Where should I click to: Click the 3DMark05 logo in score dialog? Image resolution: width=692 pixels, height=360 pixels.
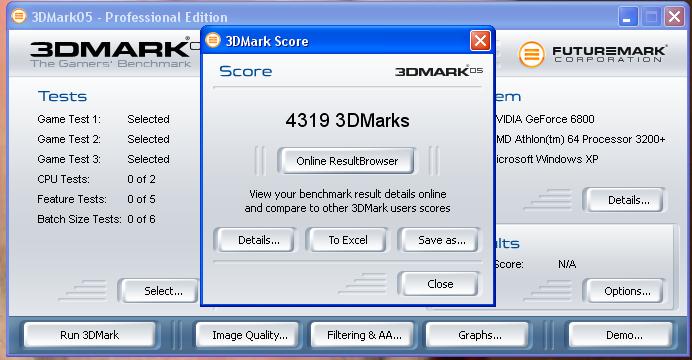(x=439, y=71)
